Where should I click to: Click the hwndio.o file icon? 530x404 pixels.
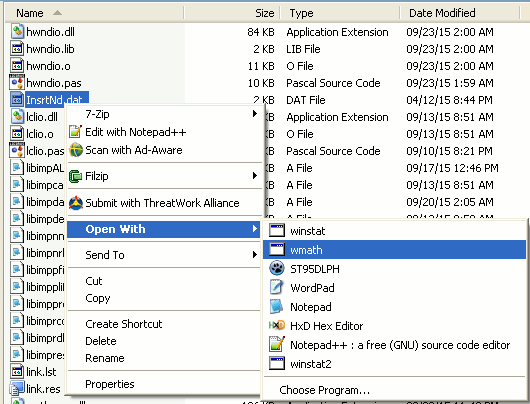17,66
